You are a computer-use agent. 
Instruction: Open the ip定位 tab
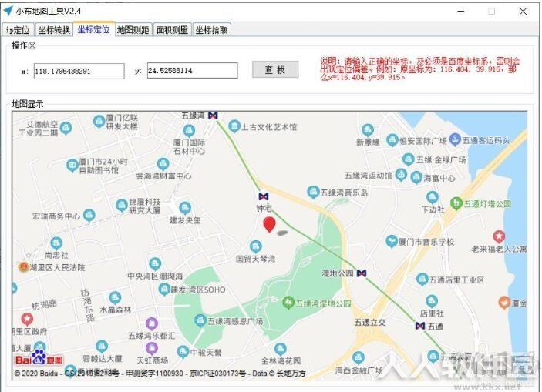18,30
